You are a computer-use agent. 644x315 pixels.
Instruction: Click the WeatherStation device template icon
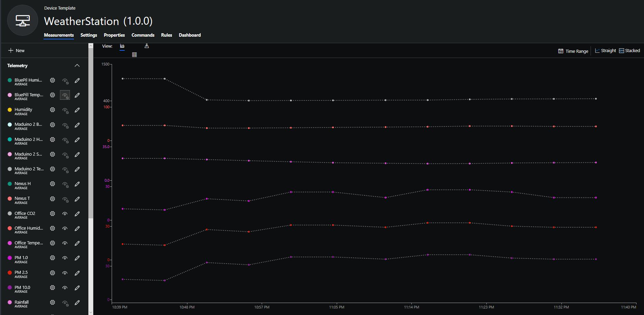pos(23,21)
